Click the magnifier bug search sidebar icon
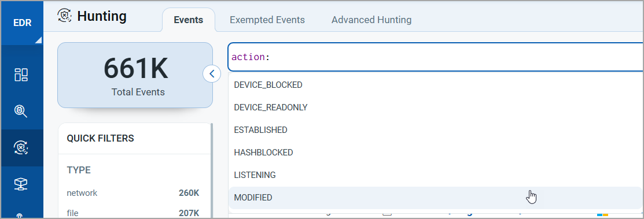The width and height of the screenshot is (644, 219). tap(21, 111)
